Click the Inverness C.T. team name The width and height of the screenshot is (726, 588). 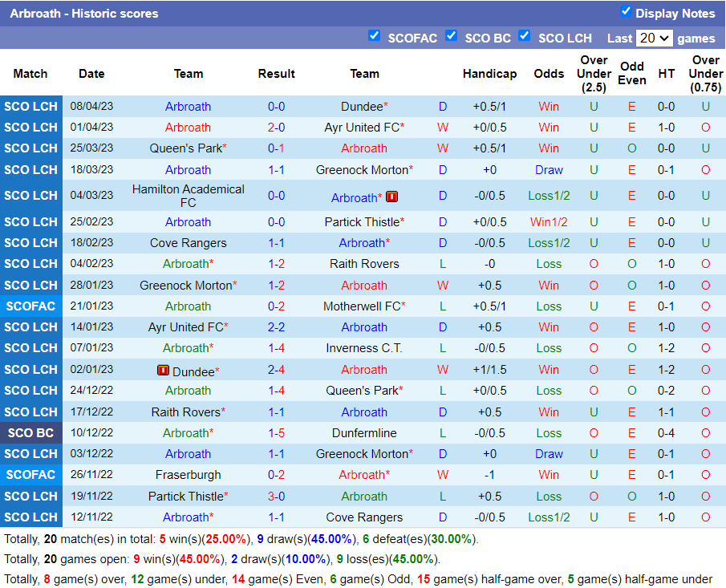pos(364,348)
